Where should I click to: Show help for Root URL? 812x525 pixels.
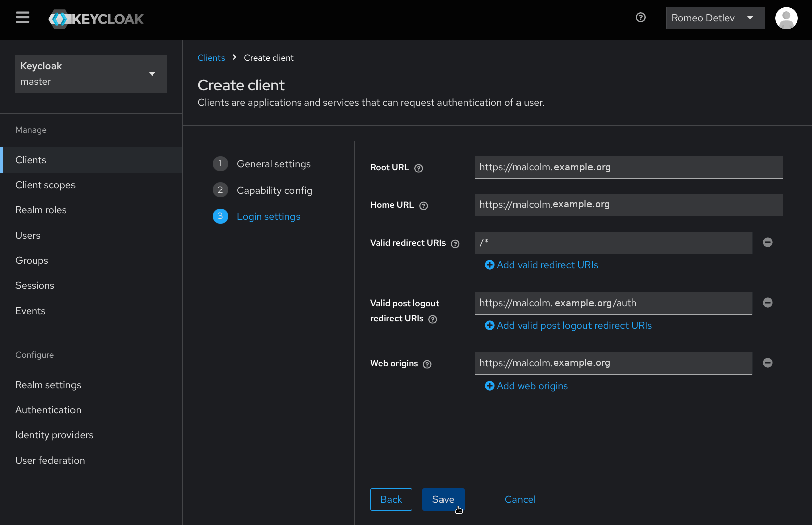tap(419, 168)
